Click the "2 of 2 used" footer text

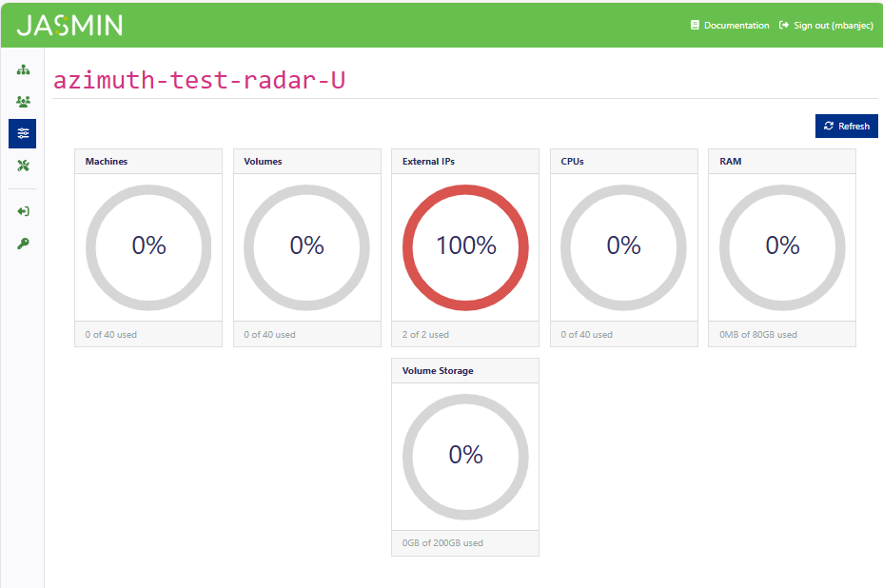pos(425,335)
